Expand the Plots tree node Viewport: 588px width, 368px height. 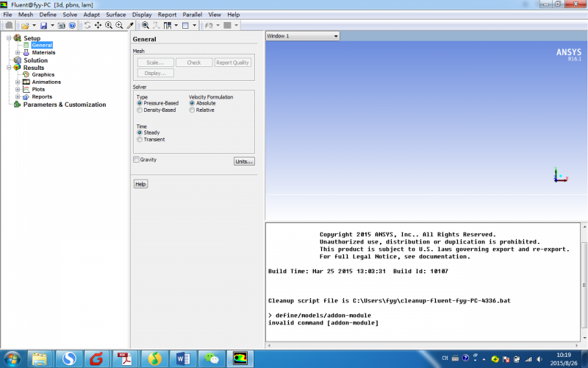click(17, 89)
